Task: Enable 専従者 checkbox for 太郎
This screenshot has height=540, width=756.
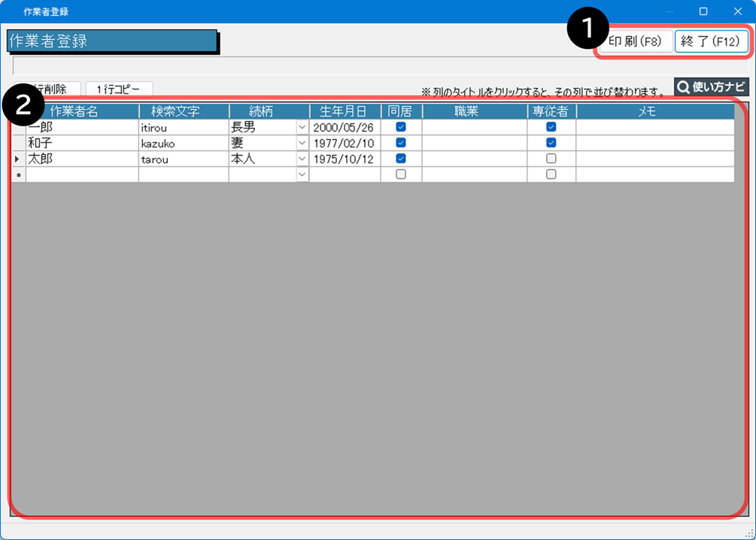Action: pos(551,159)
